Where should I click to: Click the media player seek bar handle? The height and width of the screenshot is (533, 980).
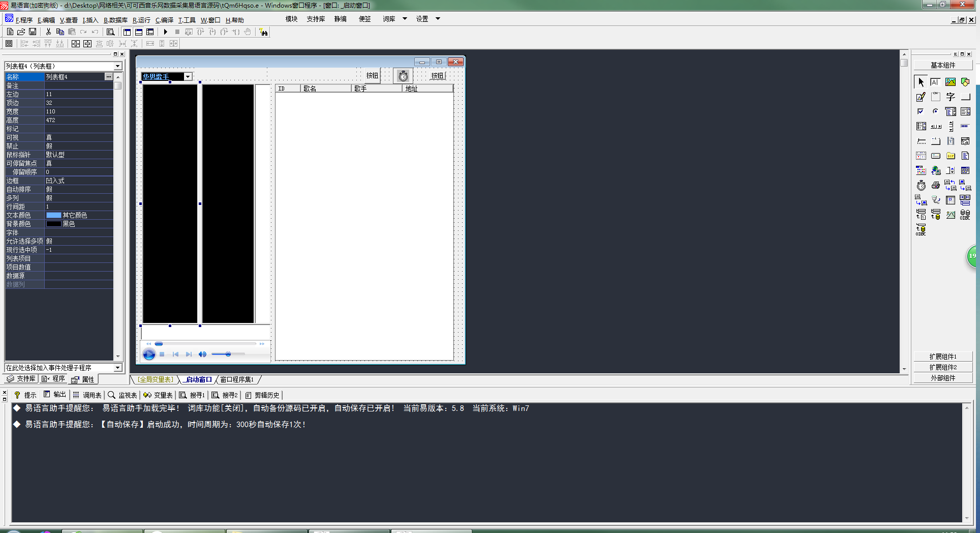[159, 344]
